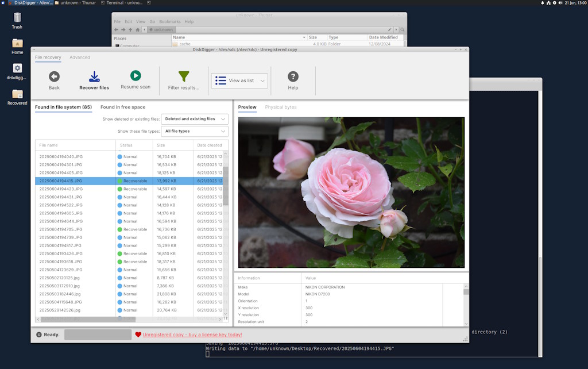This screenshot has height=369, width=588.
Task: Open the View as list dropdown
Action: (239, 80)
